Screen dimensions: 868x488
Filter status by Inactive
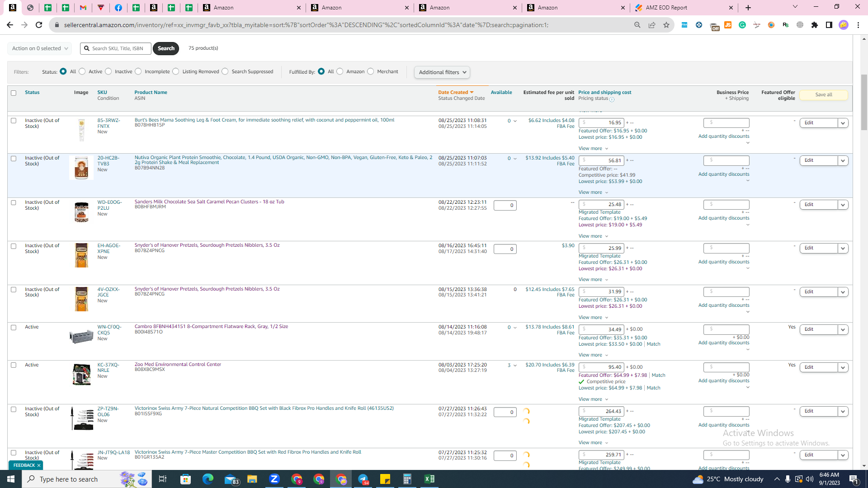coord(108,71)
